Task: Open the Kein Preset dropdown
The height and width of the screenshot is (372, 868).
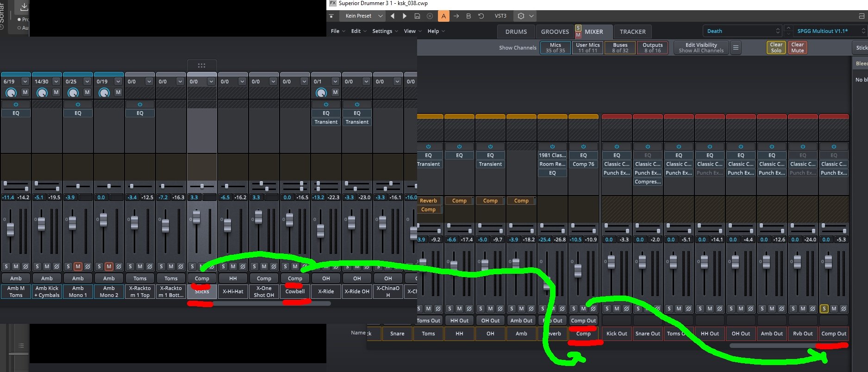Action: point(364,16)
